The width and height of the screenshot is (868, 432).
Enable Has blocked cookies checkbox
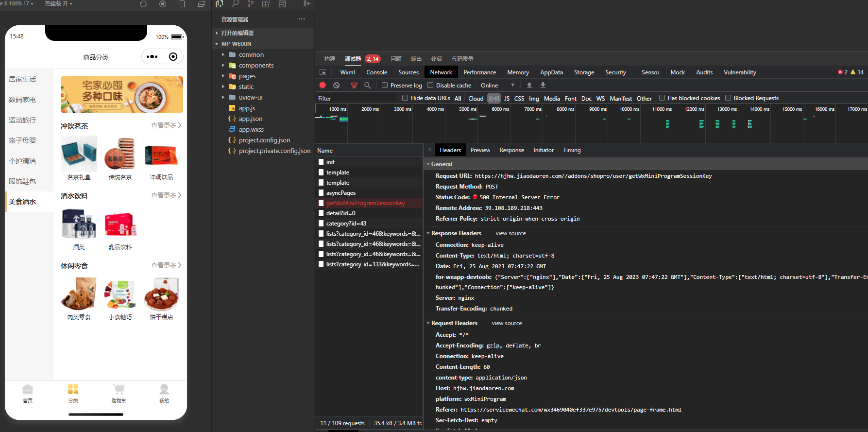662,98
